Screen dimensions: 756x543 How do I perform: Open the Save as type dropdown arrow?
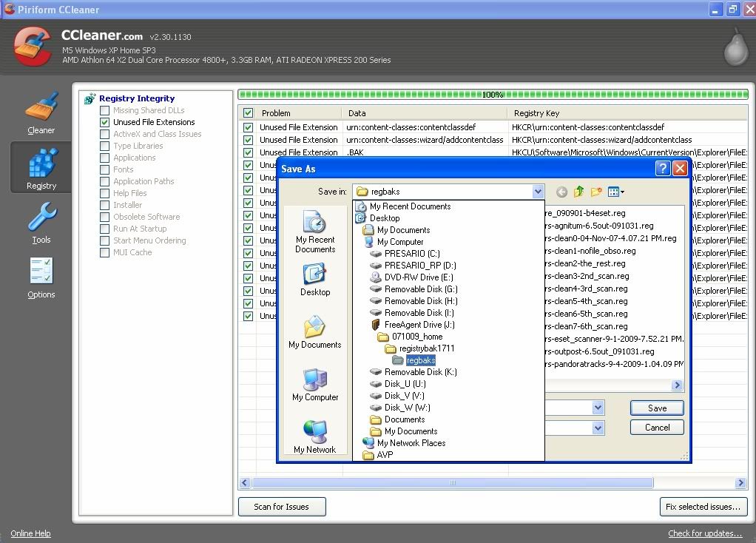(x=598, y=428)
